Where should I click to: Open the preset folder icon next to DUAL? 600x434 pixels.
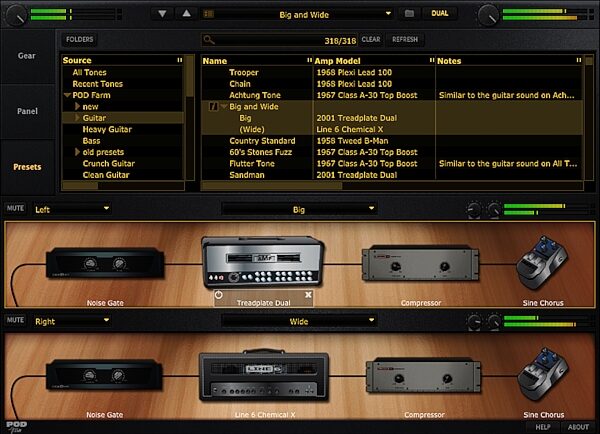pos(409,14)
